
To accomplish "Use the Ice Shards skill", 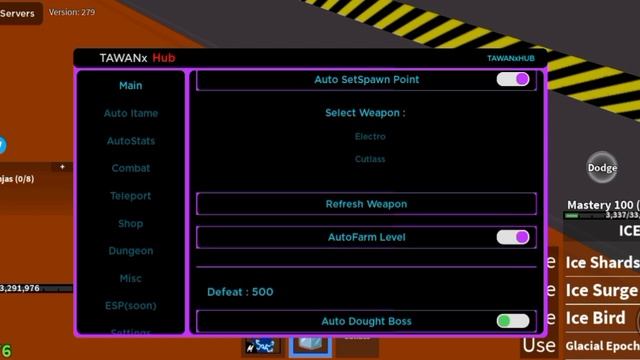I will click(x=602, y=262).
